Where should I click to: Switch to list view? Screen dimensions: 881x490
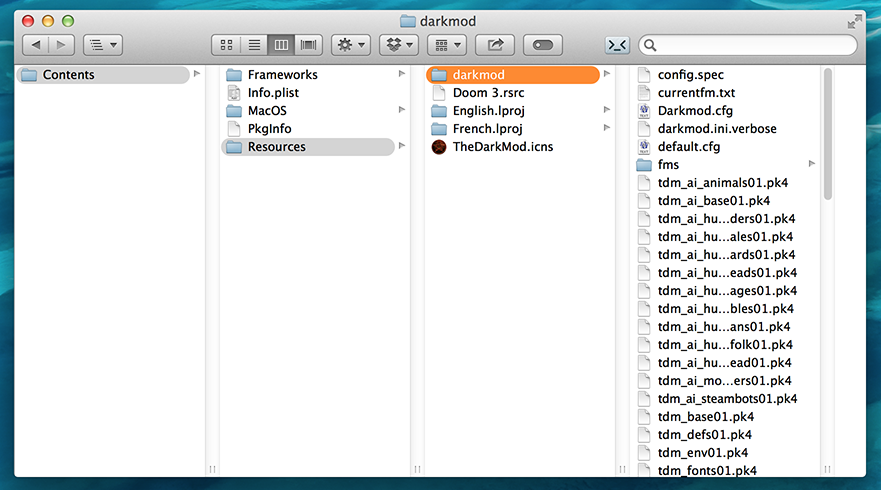(x=254, y=45)
